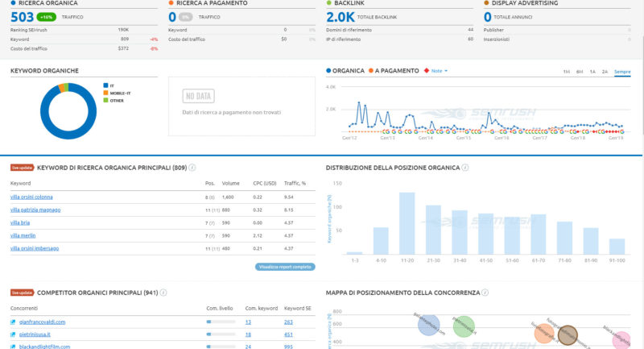
Task: Select the 1A time range tab
Action: [x=592, y=72]
